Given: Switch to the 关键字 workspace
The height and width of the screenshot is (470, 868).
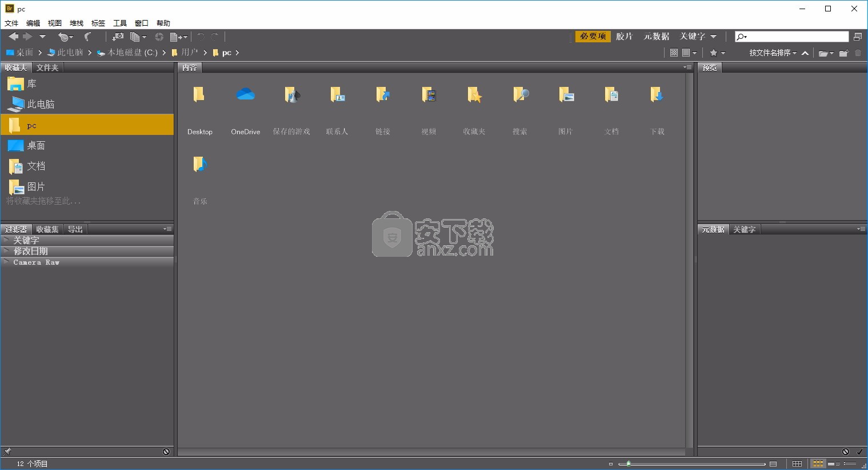Looking at the screenshot, I should tap(693, 36).
